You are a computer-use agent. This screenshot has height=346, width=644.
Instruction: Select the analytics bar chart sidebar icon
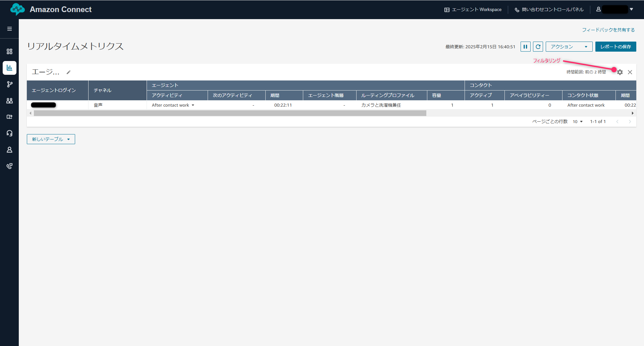pos(9,68)
